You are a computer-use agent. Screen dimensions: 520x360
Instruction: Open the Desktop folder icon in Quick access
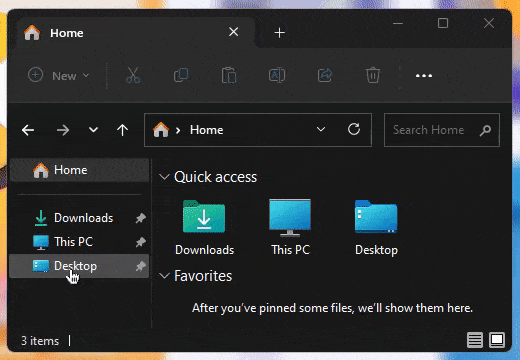pos(376,217)
